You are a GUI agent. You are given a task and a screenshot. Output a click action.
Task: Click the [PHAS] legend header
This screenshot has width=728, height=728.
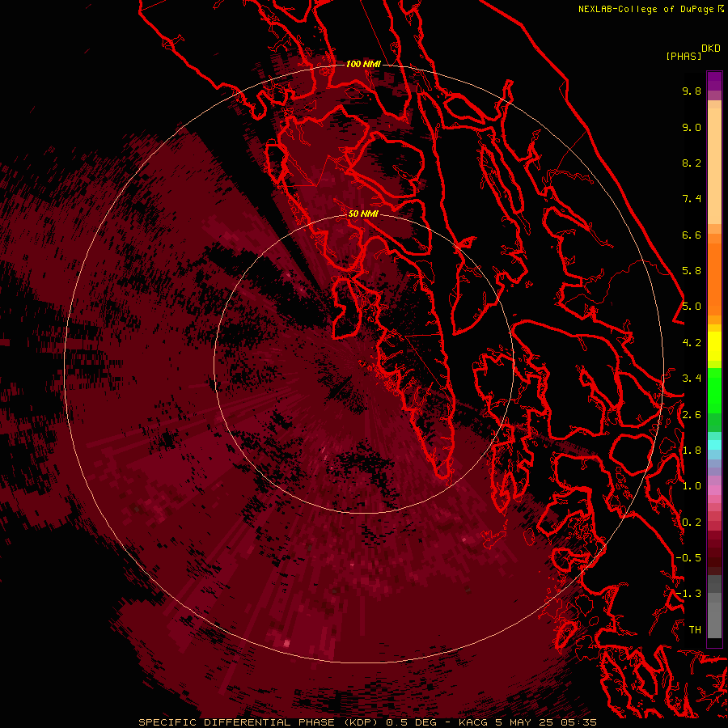coord(684,56)
